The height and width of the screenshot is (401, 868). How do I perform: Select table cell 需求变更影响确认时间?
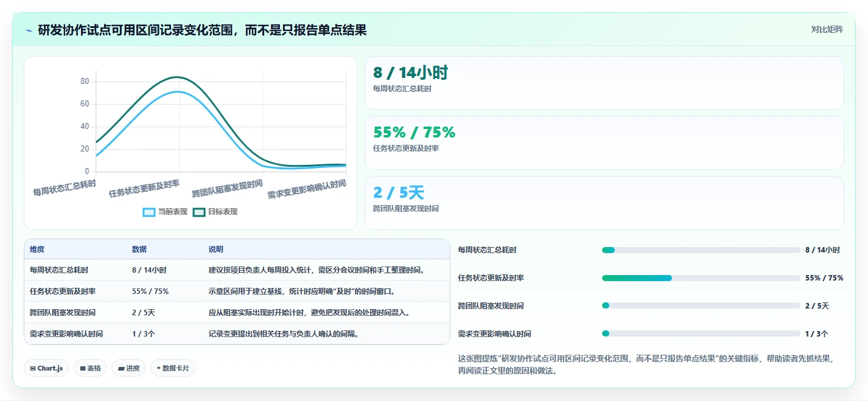66,334
